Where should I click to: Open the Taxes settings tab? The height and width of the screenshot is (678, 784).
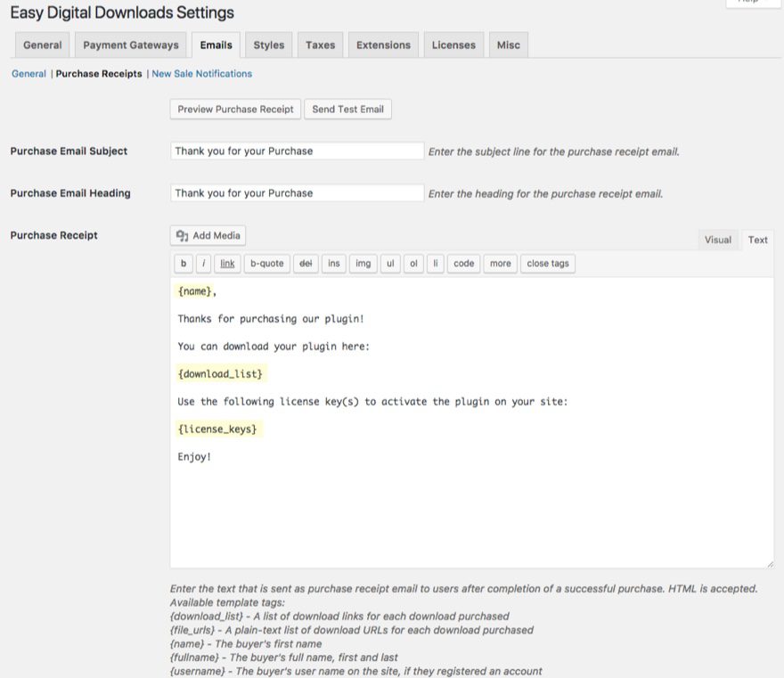pyautogui.click(x=321, y=45)
